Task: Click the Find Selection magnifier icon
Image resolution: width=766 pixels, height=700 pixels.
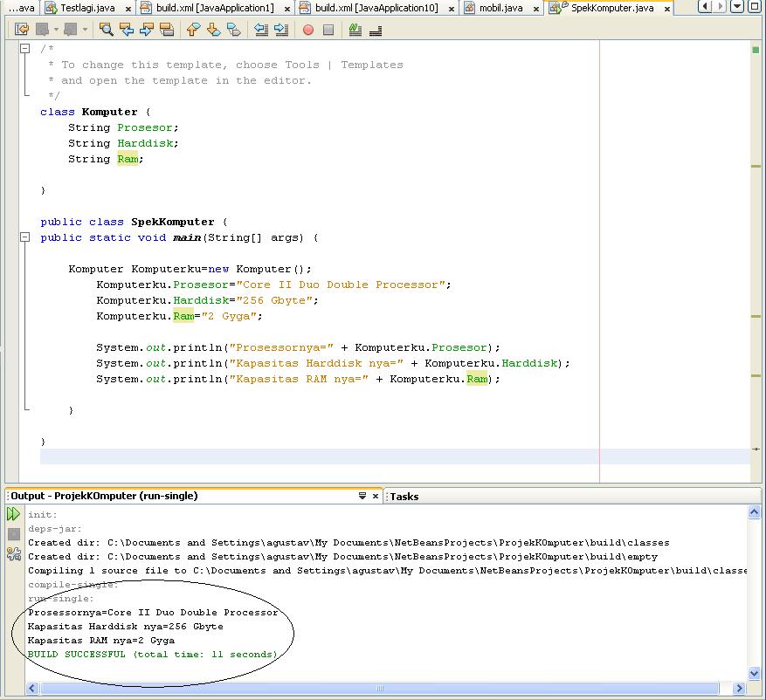Action: (x=106, y=30)
